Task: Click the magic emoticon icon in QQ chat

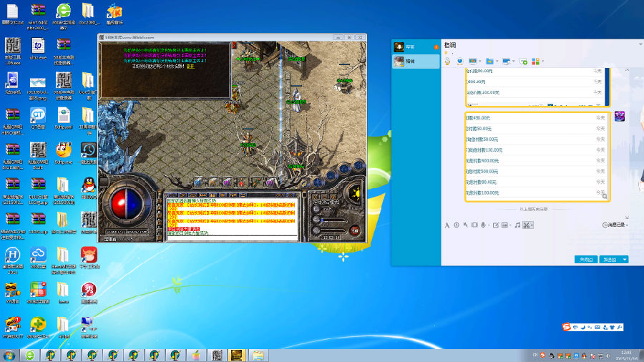Action: tap(465, 225)
